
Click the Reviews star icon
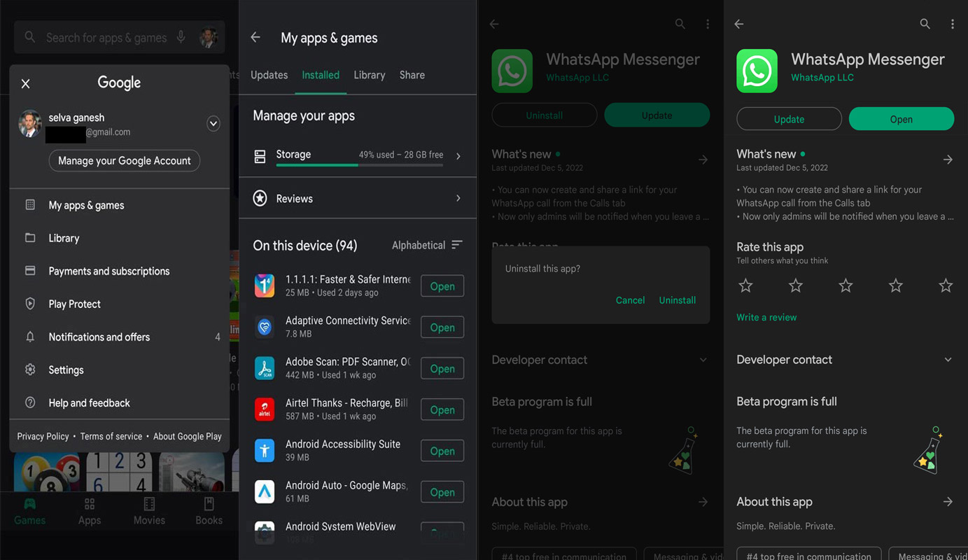260,199
